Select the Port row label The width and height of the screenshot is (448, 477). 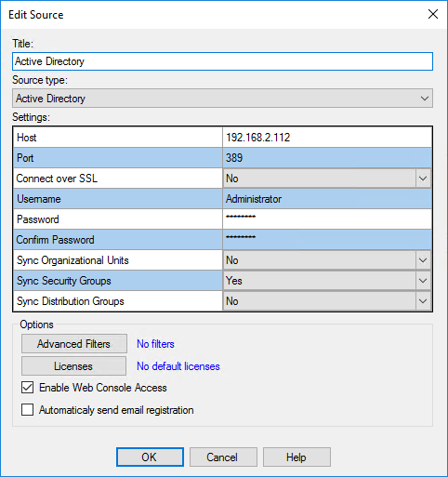pyautogui.click(x=25, y=158)
